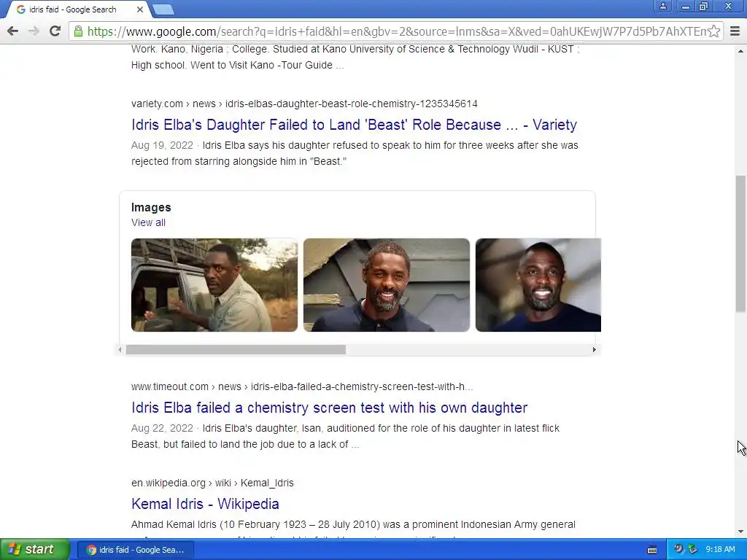This screenshot has height=560, width=747.
Task: Close the idris faid search tab
Action: [139, 9]
